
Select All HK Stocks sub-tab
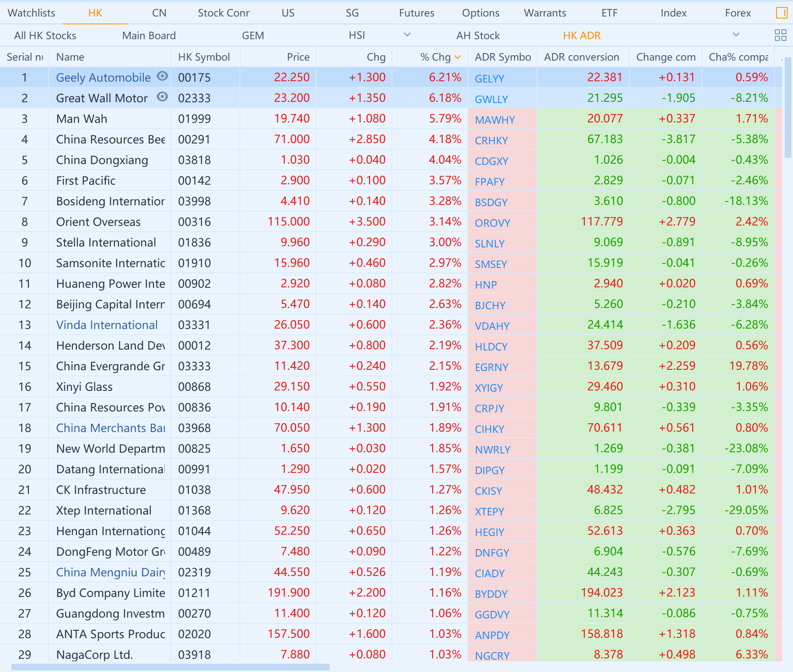coord(45,35)
